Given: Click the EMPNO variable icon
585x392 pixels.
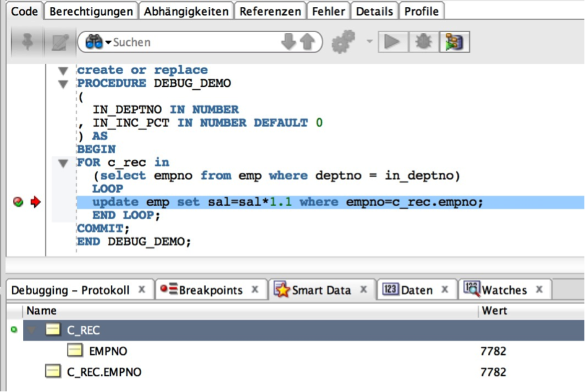Looking at the screenshot, I should click(x=75, y=351).
